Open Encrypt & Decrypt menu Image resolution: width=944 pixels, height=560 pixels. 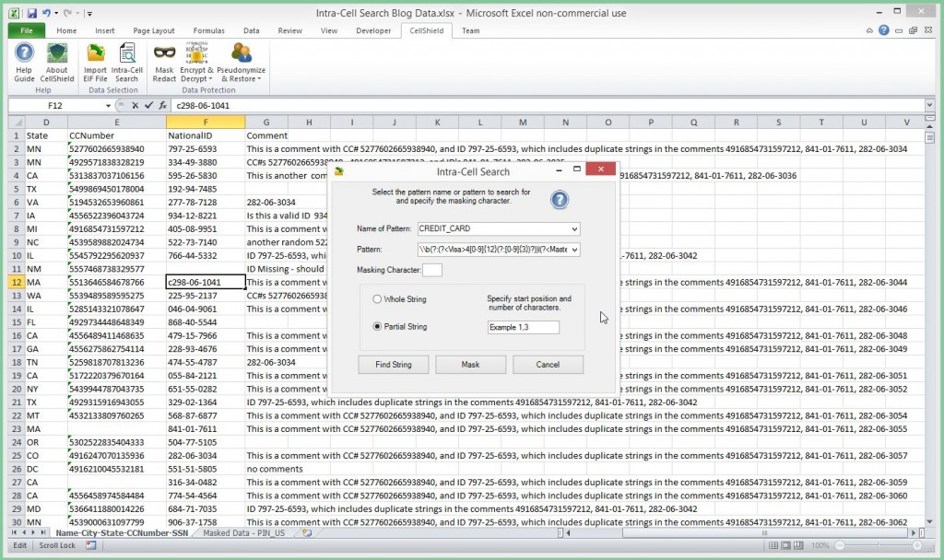click(x=196, y=62)
